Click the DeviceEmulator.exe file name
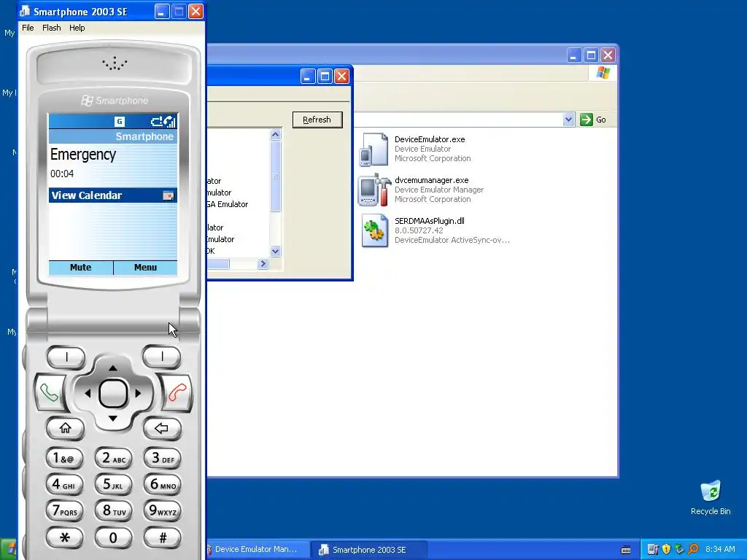The height and width of the screenshot is (560, 747). click(x=430, y=139)
